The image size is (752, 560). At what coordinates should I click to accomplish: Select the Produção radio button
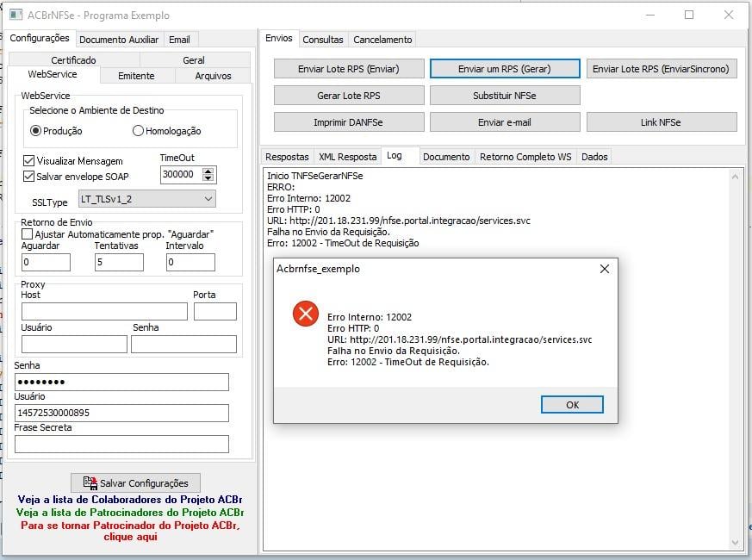tap(35, 130)
